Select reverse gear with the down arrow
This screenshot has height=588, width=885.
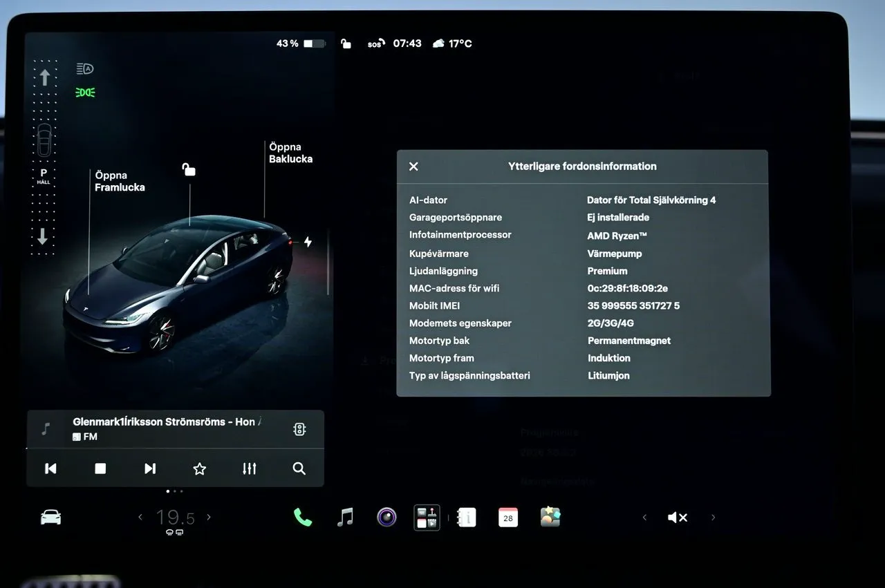(x=43, y=236)
